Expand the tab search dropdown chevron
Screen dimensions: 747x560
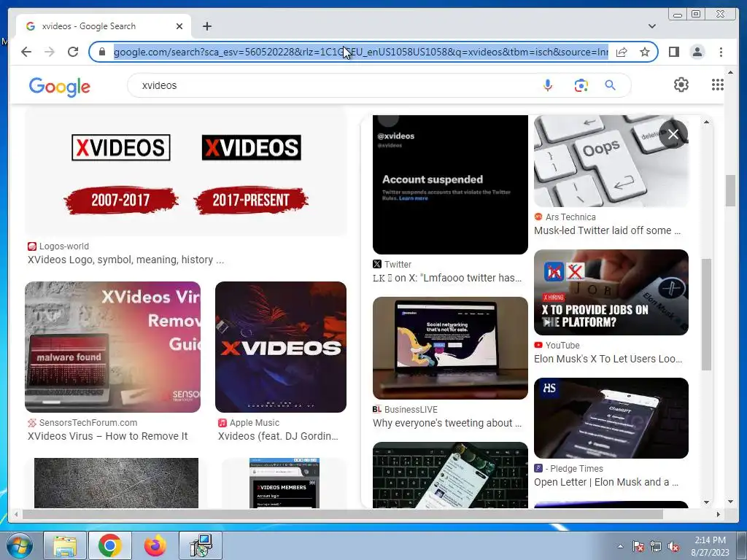click(652, 26)
